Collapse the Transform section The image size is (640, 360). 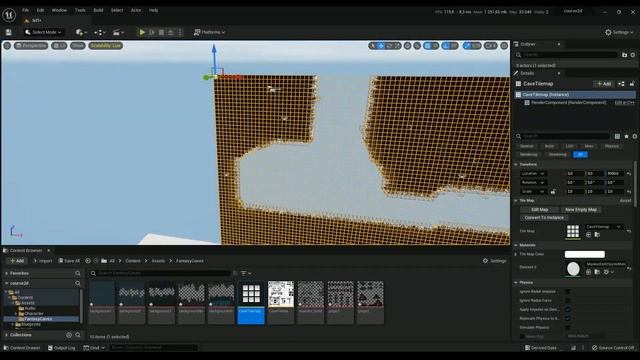516,164
